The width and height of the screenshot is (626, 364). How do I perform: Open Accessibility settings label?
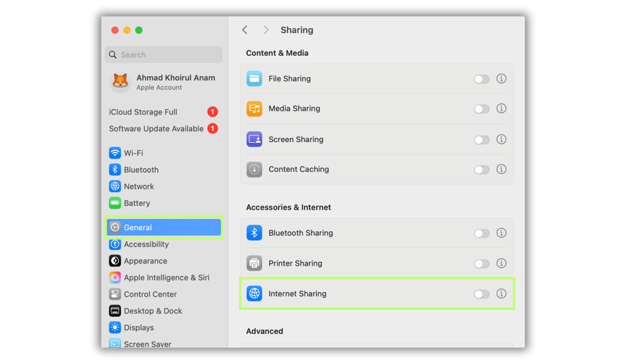[x=146, y=244]
